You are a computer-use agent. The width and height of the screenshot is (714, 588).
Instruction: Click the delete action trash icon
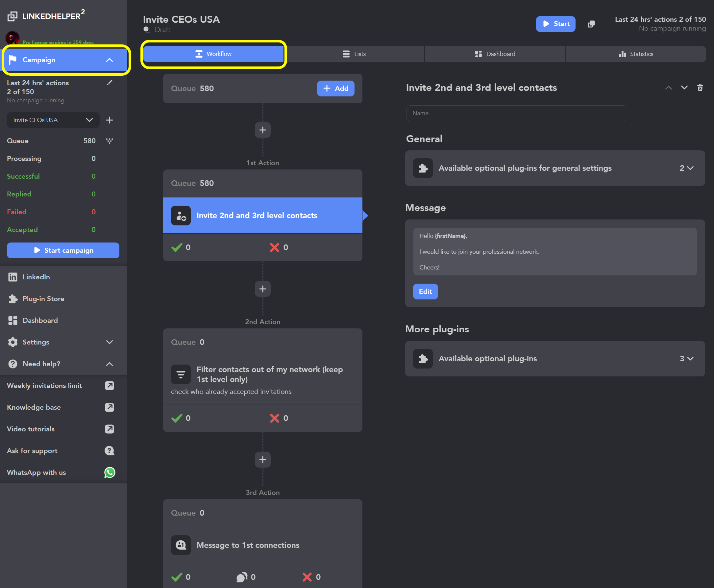pyautogui.click(x=700, y=88)
